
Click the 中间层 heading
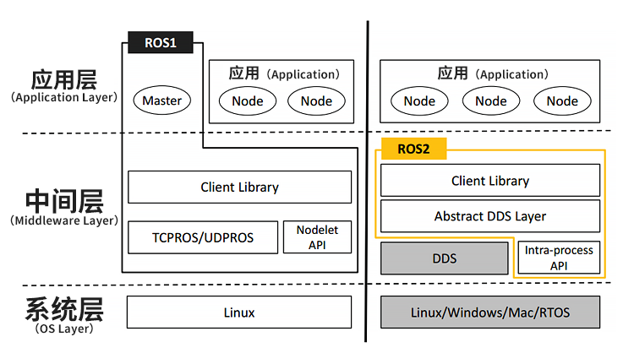coord(64,201)
